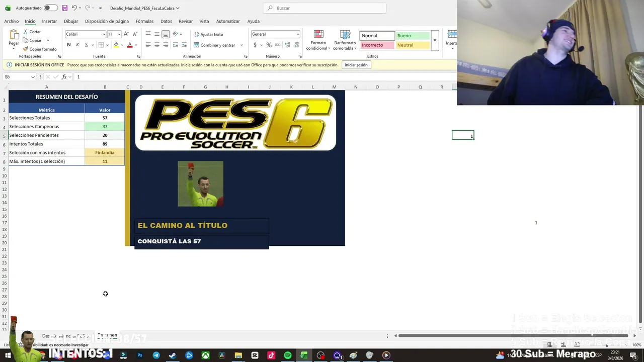Viewport: 644px width, 362px height.
Task: Align cell text to the right
Action: coord(166,45)
